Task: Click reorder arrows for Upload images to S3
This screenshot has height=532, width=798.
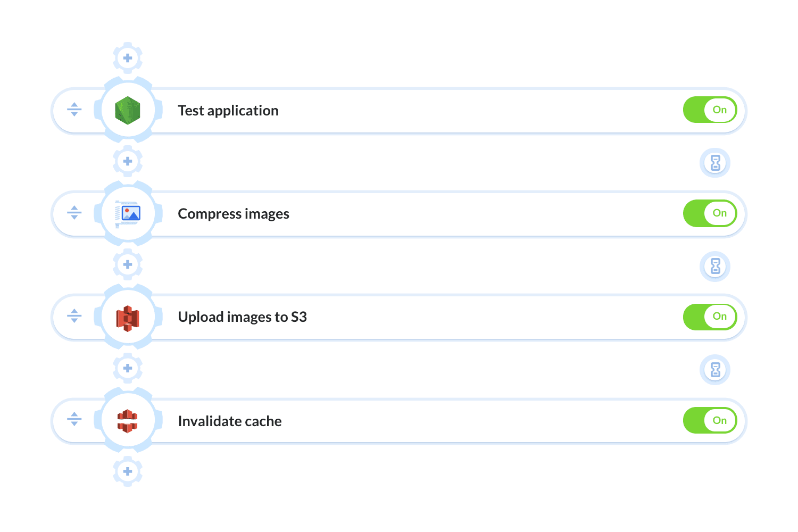Action: [74, 316]
